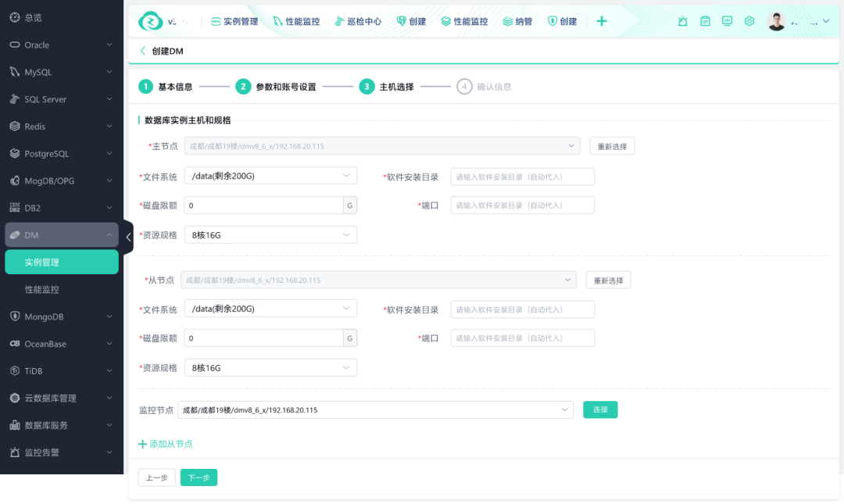Image resolution: width=844 pixels, height=504 pixels.
Task: Click 添加从节点 link
Action: [x=166, y=445]
